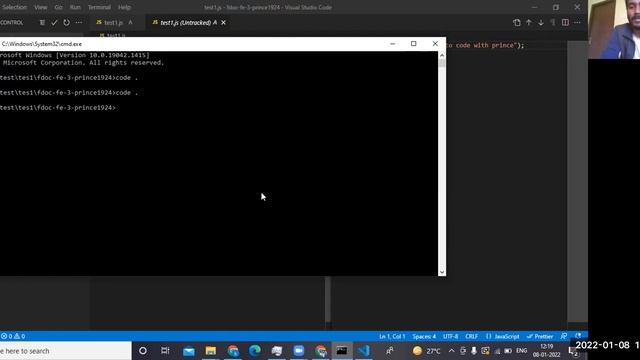Click the test1.js breadcrumb in editor
Screen dimensions: 640x360
113,35
